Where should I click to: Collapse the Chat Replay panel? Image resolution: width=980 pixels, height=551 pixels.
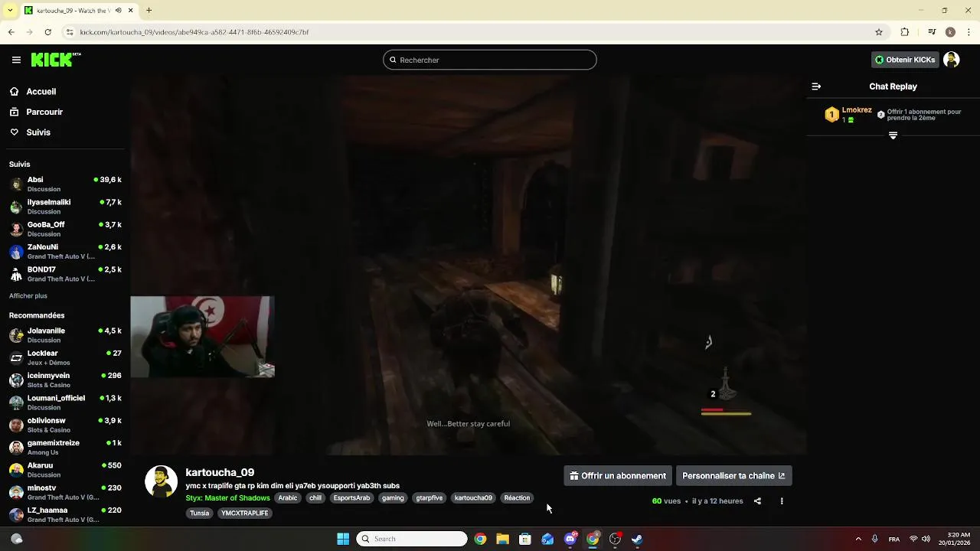[816, 86]
